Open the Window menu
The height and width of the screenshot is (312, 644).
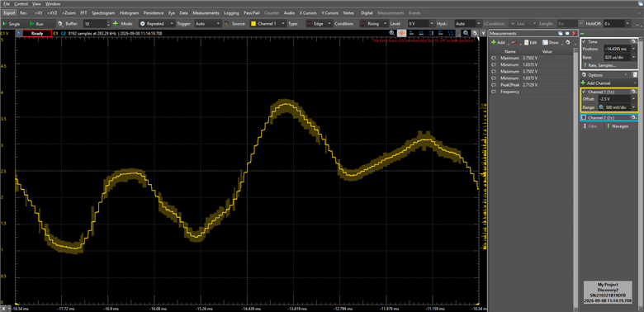[x=53, y=3]
